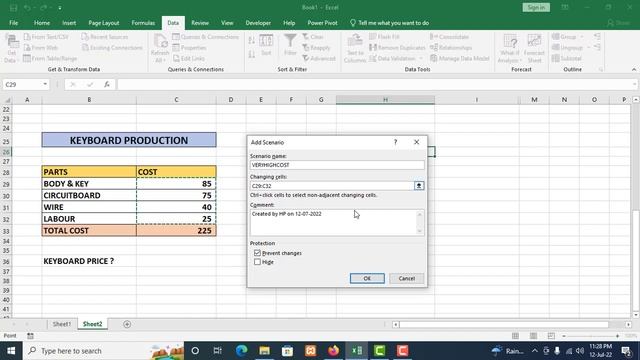Select From Text/CSV import
Screen dimensions: 640x360
pyautogui.click(x=46, y=37)
